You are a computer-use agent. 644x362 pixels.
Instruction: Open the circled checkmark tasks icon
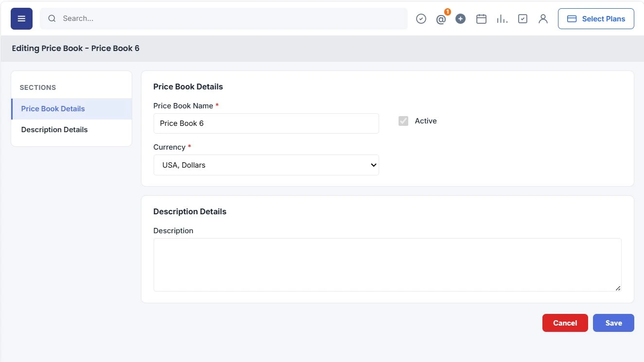pos(421,19)
